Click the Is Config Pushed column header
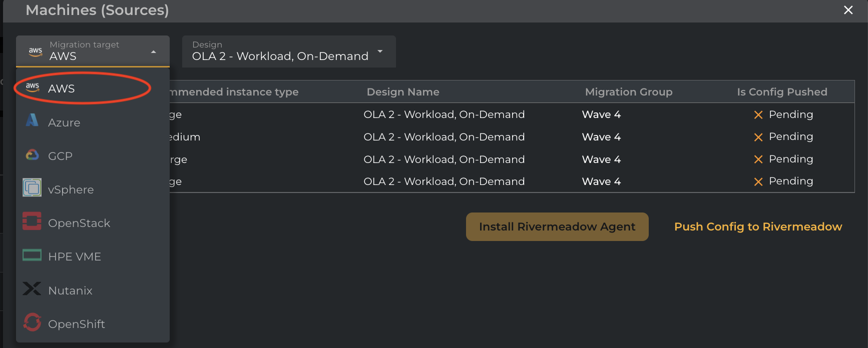This screenshot has width=868, height=348. [x=782, y=92]
